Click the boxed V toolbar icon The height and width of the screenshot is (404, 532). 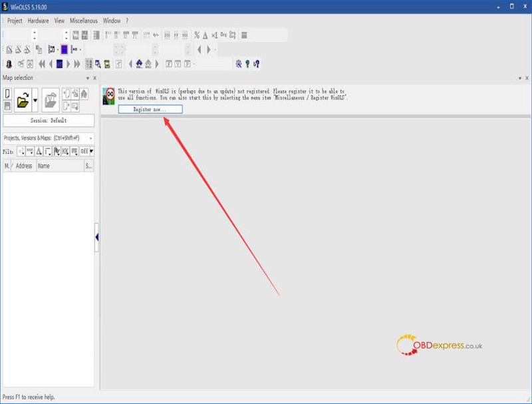(178, 64)
